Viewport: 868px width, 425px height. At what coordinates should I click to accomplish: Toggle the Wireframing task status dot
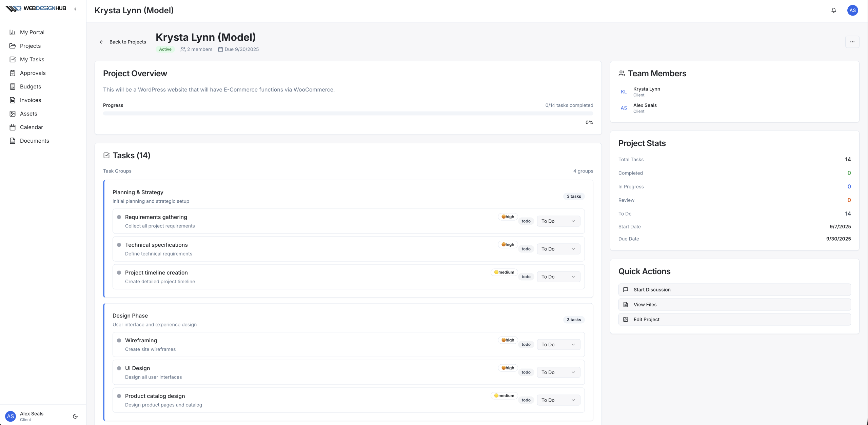(x=119, y=340)
